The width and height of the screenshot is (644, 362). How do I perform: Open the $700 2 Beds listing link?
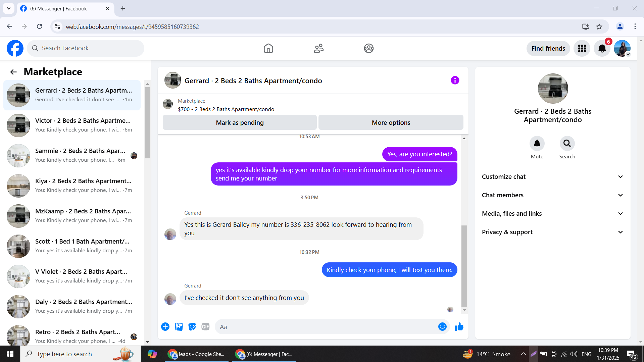point(226,109)
